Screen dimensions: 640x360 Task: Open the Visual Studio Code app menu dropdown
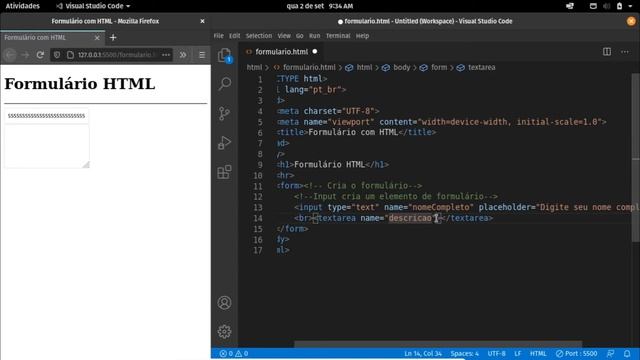click(x=93, y=6)
